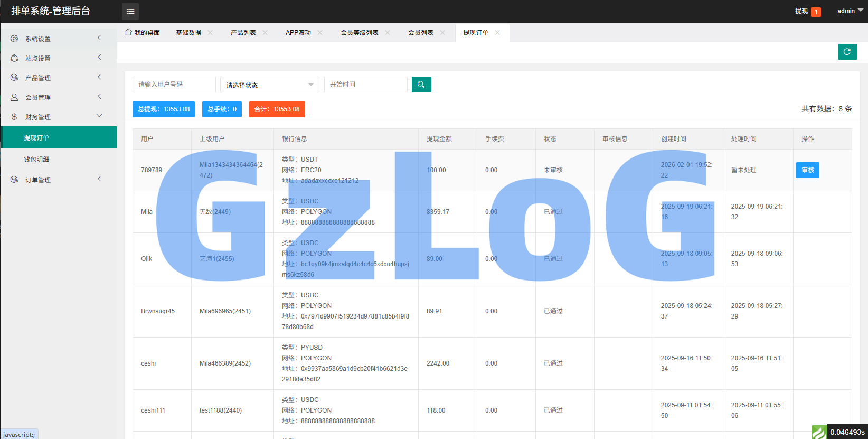Click the home icon on 我的桌面 tab
The height and width of the screenshot is (439, 868).
click(x=128, y=32)
